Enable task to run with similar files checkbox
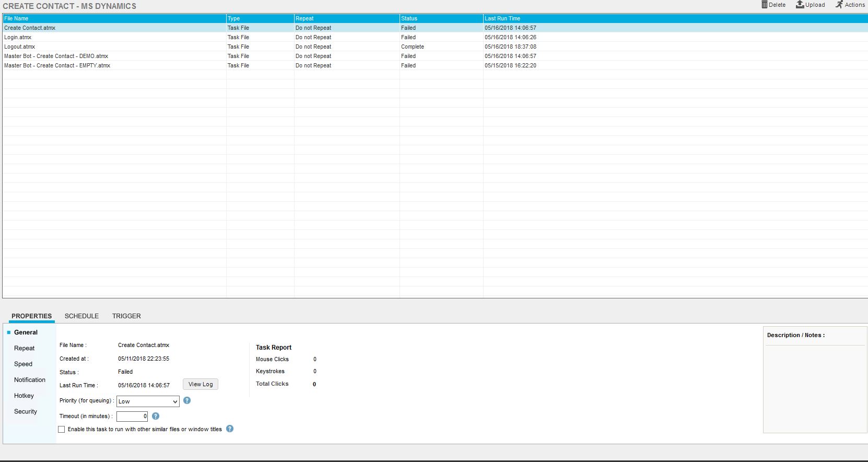The height and width of the screenshot is (462, 868). pyautogui.click(x=62, y=429)
